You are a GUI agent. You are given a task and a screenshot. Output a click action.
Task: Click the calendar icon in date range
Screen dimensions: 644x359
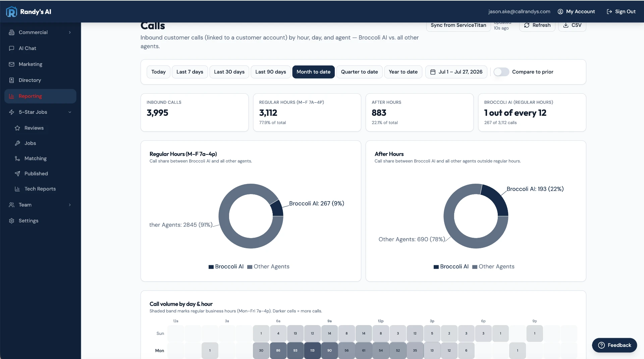click(433, 72)
